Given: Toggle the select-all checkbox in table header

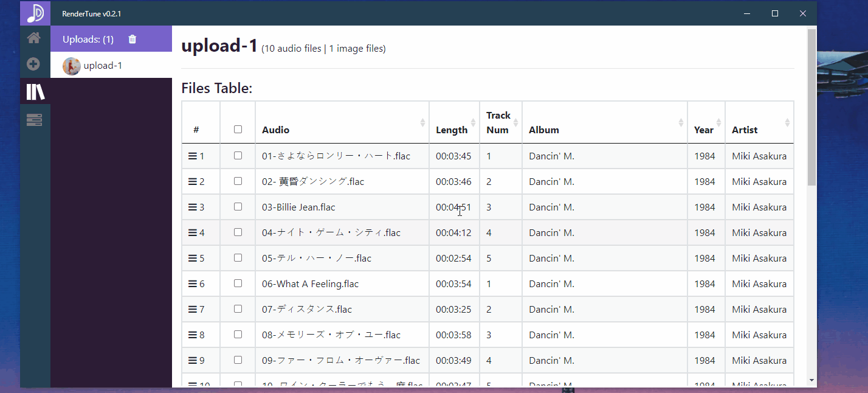Looking at the screenshot, I should click(238, 129).
